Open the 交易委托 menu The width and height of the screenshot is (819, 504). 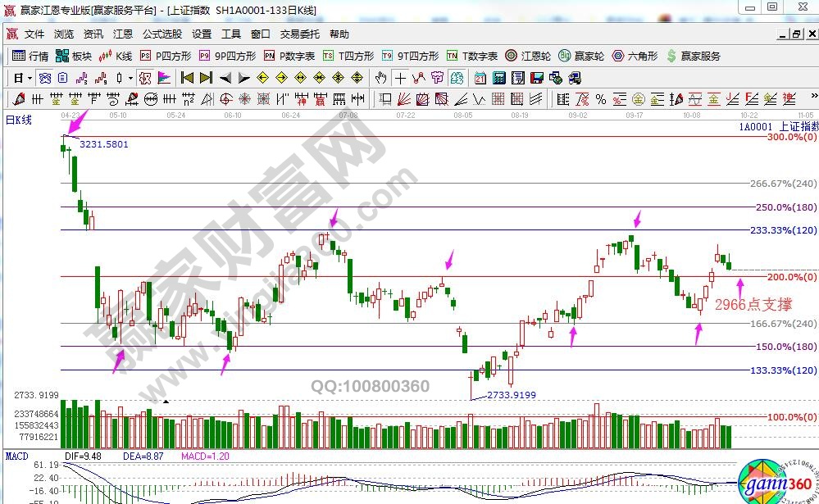click(298, 34)
